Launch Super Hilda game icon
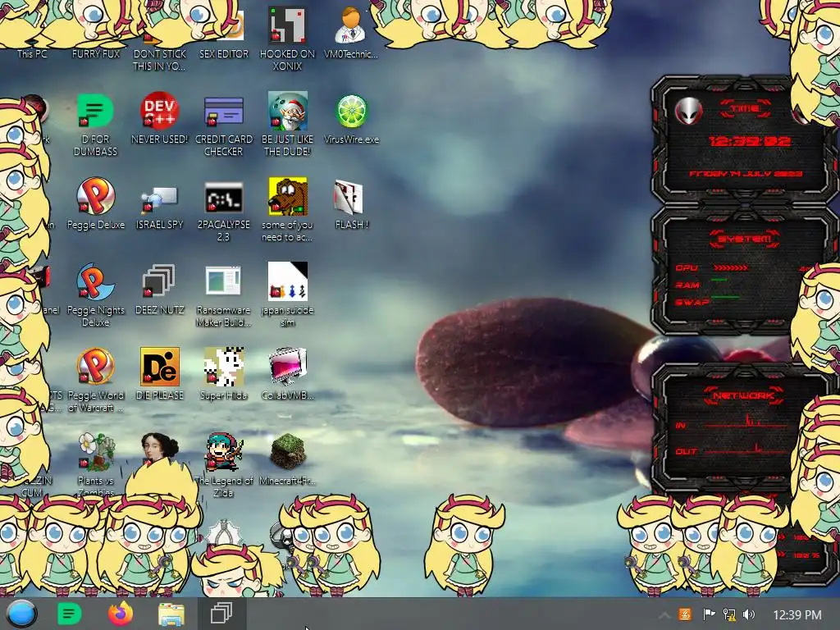 click(224, 367)
